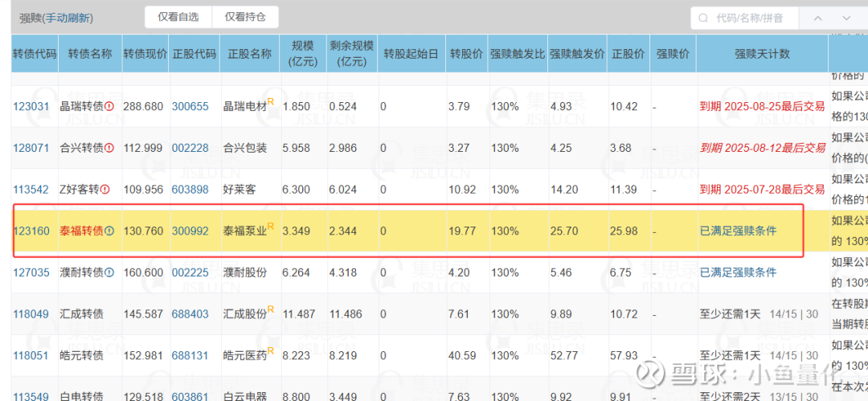Open stock code 002225 link
The image size is (868, 401).
190,272
